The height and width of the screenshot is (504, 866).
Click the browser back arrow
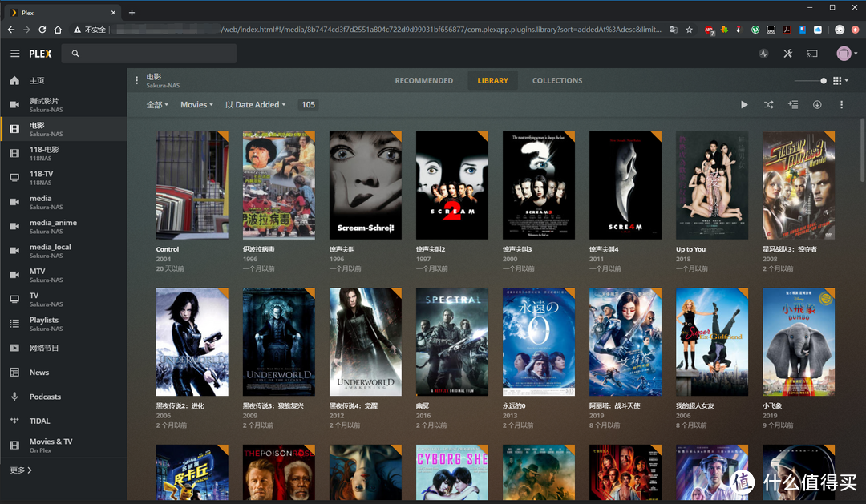click(x=11, y=30)
